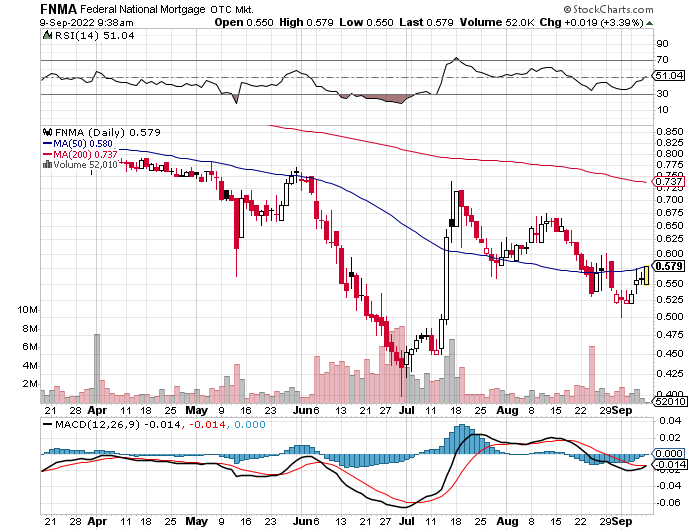Screen dimensions: 700x530
Task: Click the 0.737 MA(200) price tag
Action: click(x=668, y=181)
